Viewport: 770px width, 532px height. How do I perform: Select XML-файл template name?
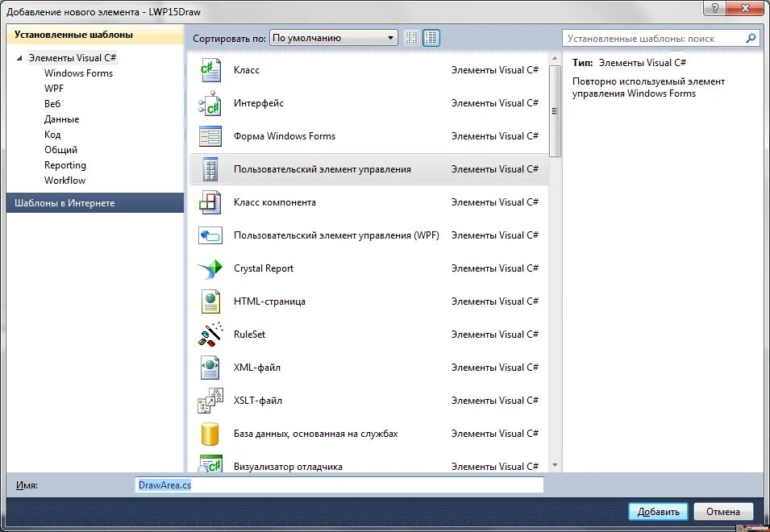(257, 368)
